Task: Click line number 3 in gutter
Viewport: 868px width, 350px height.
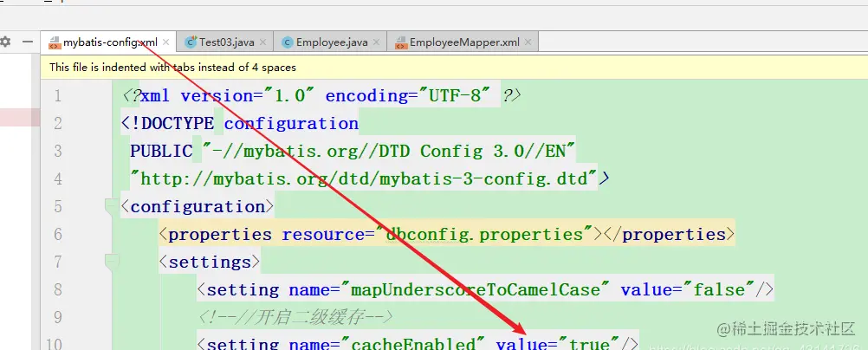Action: (57, 152)
